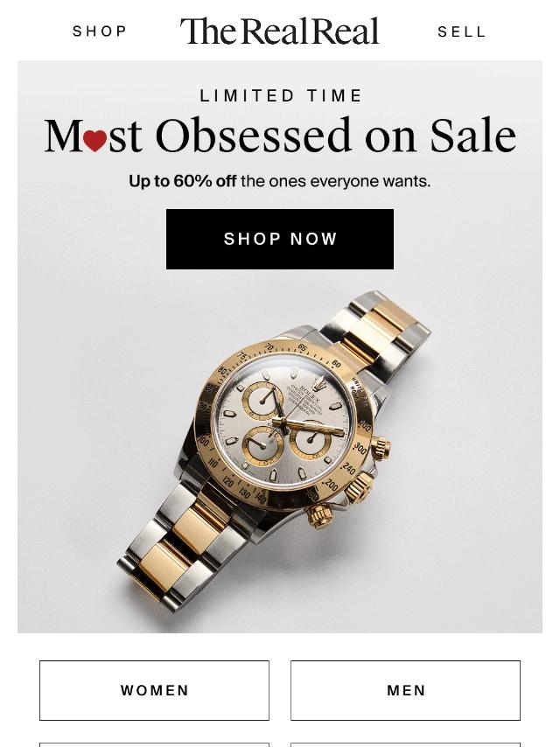Click the partially visible button below MEN
Screen dimensions: 560x747
(406, 744)
